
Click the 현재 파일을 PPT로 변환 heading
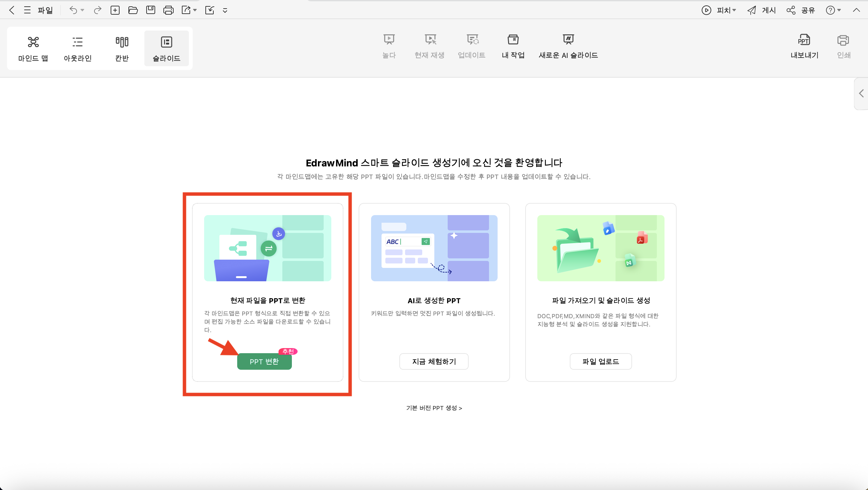coord(267,300)
